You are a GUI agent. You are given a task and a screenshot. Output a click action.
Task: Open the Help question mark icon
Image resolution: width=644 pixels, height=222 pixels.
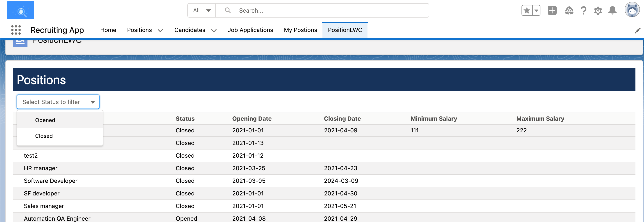tap(583, 11)
